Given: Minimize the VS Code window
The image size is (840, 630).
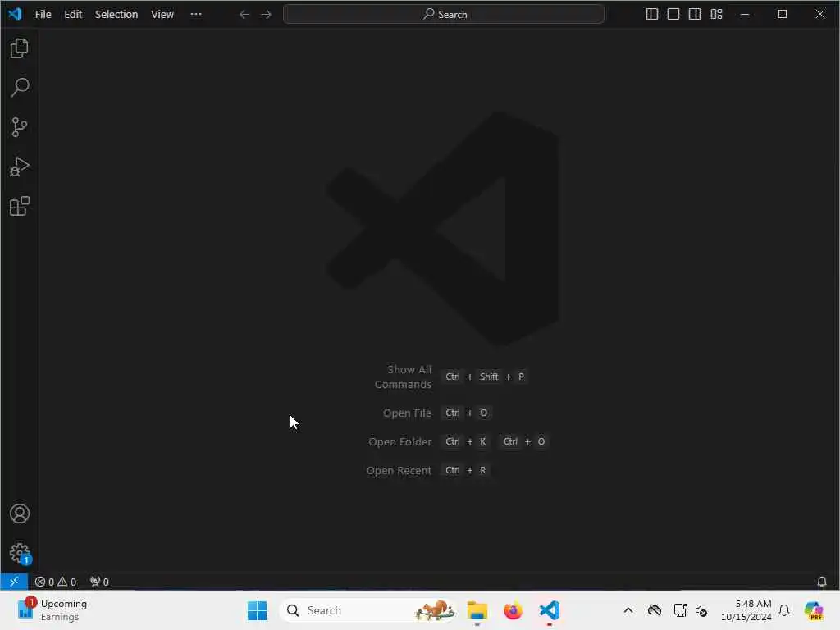Looking at the screenshot, I should pyautogui.click(x=745, y=15).
